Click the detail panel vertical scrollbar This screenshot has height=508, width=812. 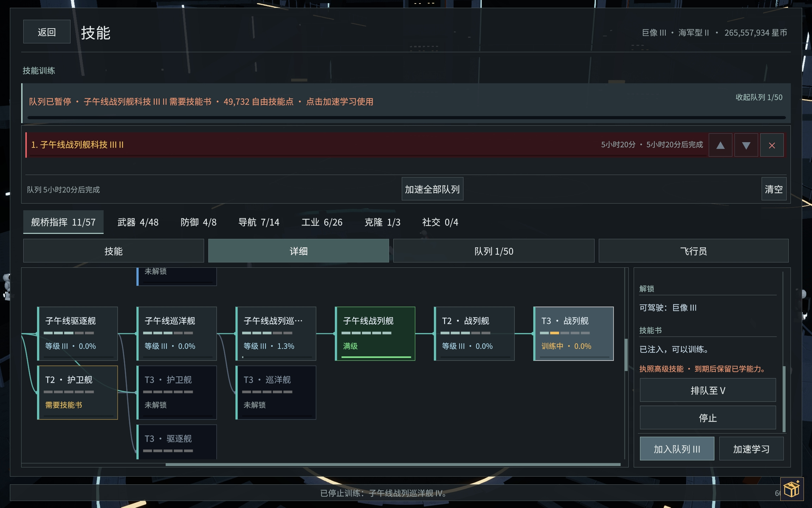[784, 399]
